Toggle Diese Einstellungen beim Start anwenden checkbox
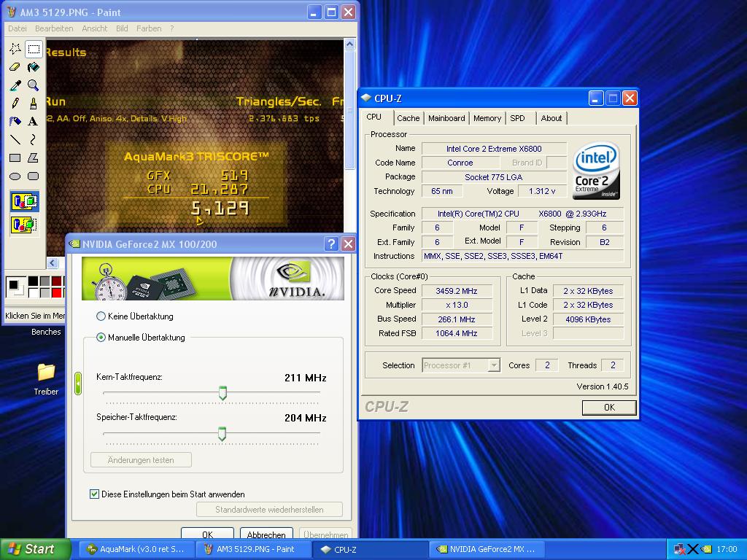 [94, 494]
